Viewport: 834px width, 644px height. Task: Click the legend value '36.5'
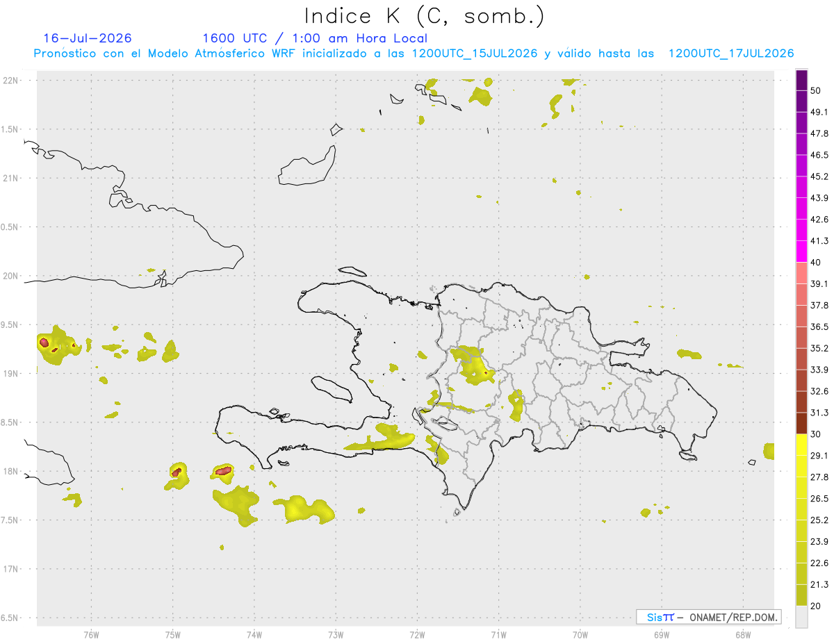819,327
